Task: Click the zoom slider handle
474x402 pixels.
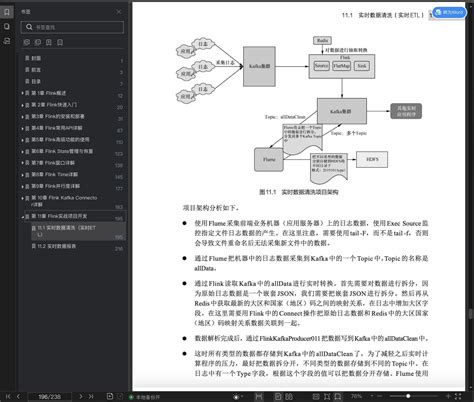Action: [x=408, y=396]
